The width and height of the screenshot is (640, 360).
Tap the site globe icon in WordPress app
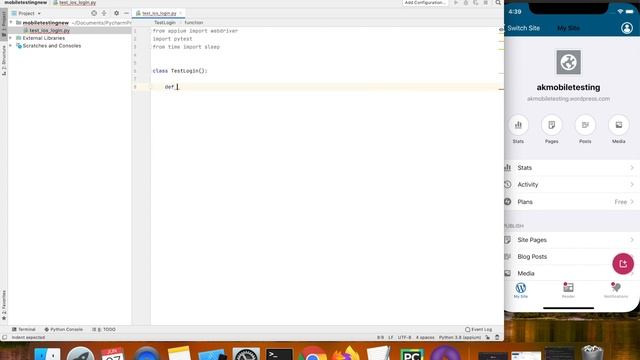point(568,62)
